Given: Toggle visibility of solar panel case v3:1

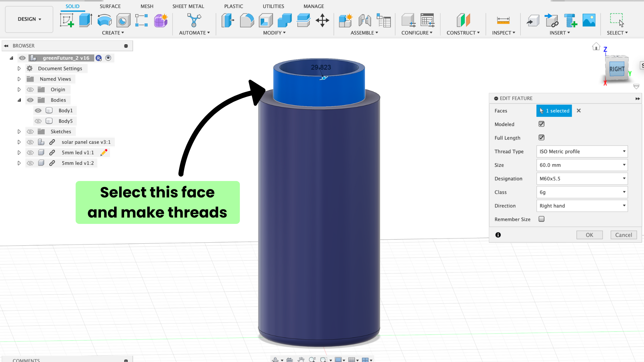Looking at the screenshot, I should click(x=30, y=142).
